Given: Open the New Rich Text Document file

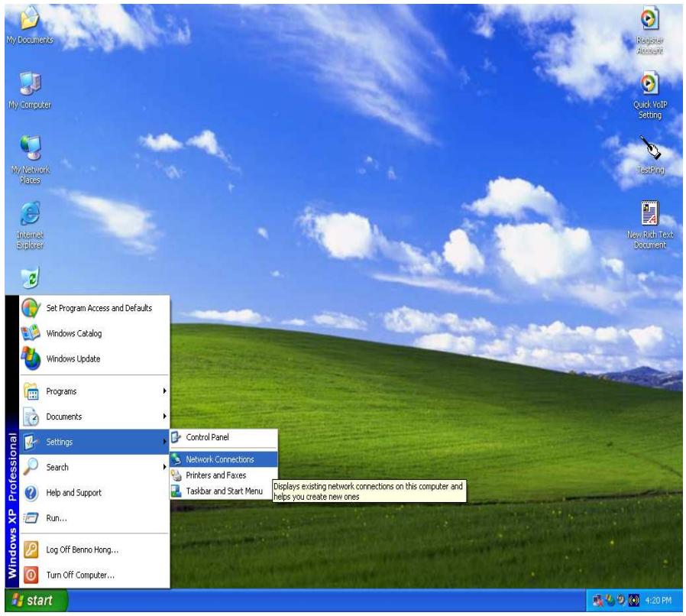Looking at the screenshot, I should click(649, 225).
